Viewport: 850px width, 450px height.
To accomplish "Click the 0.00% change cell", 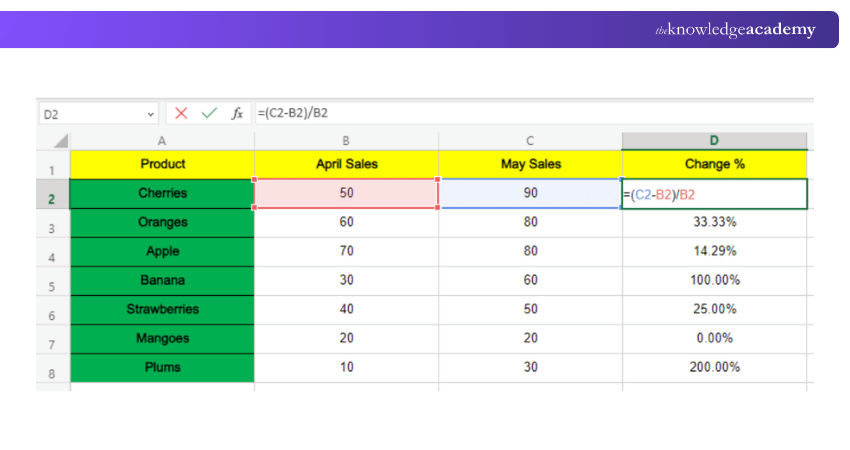I will pyautogui.click(x=714, y=339).
